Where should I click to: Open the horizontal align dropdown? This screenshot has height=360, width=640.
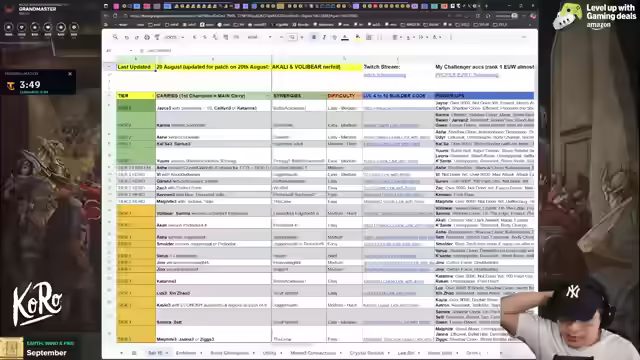pos(396,37)
